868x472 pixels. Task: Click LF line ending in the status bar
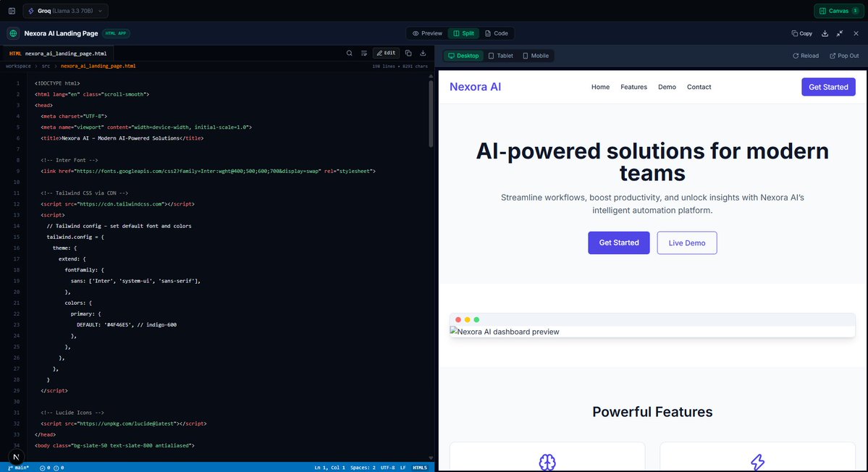tap(403, 468)
